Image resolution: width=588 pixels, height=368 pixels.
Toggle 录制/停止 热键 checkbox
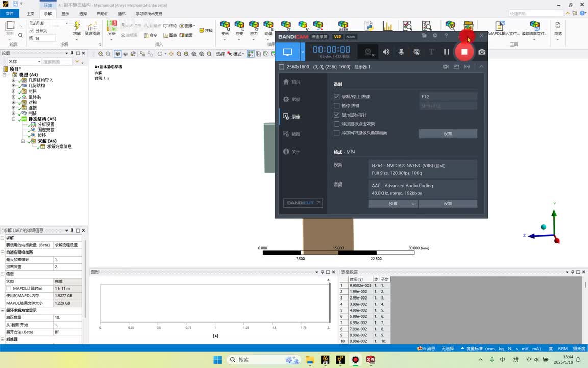click(x=337, y=97)
